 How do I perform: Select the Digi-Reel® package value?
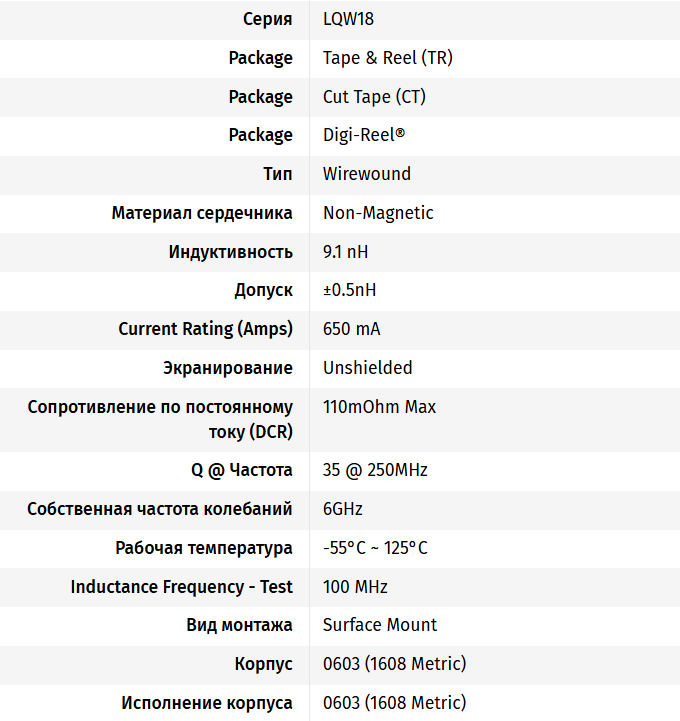click(364, 135)
